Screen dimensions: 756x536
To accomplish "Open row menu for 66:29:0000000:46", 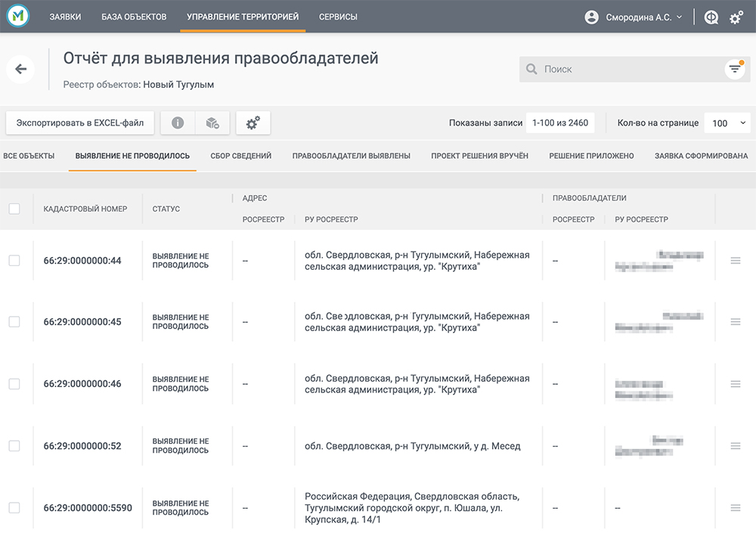I will [x=736, y=384].
